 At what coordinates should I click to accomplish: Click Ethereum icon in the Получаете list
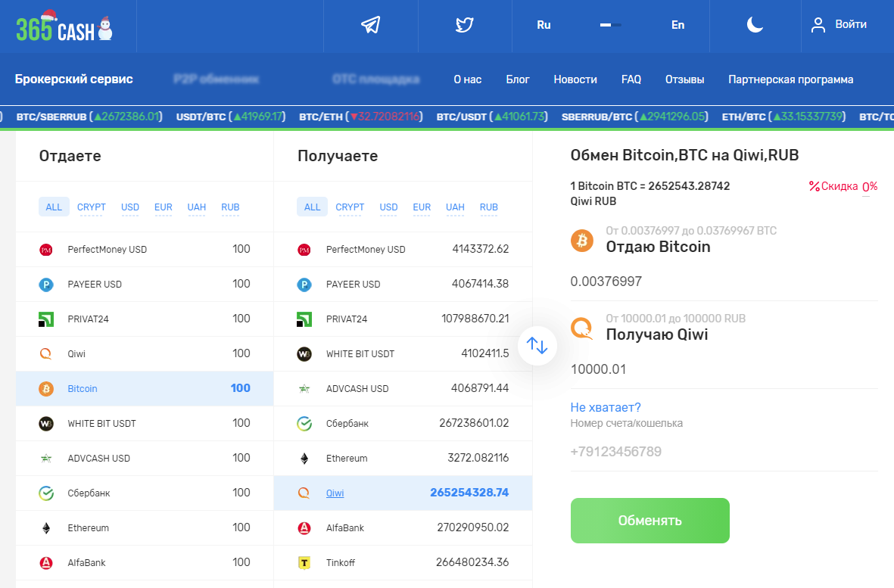pyautogui.click(x=304, y=458)
